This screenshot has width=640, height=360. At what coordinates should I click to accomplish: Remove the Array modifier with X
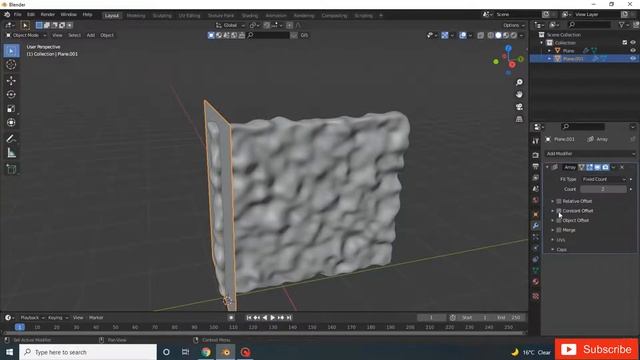622,167
